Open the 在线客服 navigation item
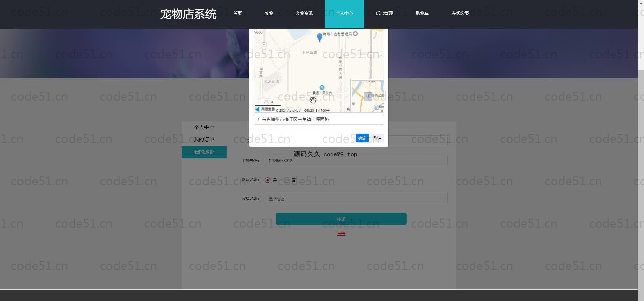This screenshot has width=644, height=301. click(460, 14)
